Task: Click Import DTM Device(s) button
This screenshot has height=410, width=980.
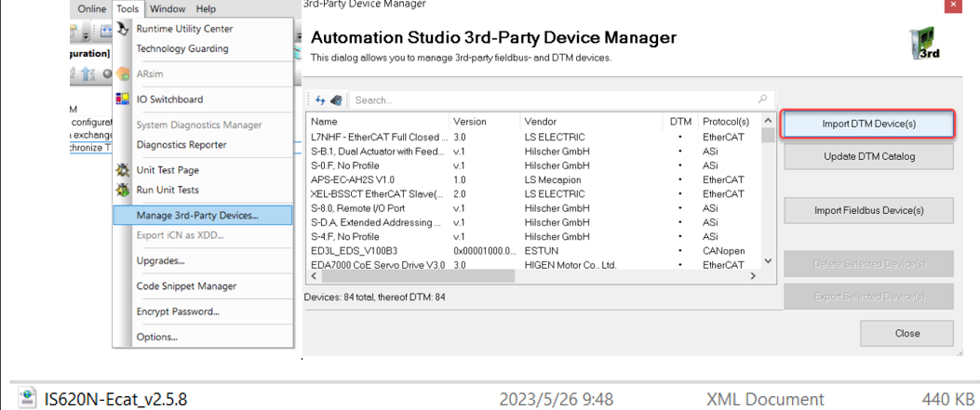Action: click(x=868, y=125)
